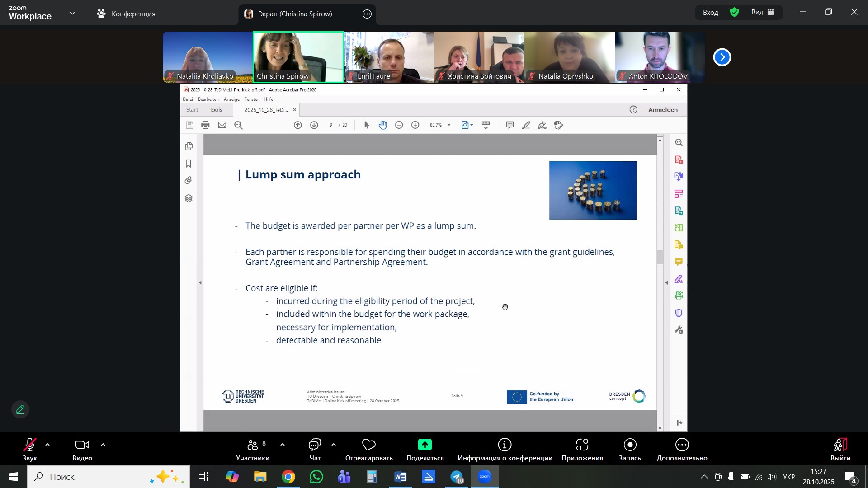
Task: Open the Дополнительно more options
Action: [x=682, y=449]
